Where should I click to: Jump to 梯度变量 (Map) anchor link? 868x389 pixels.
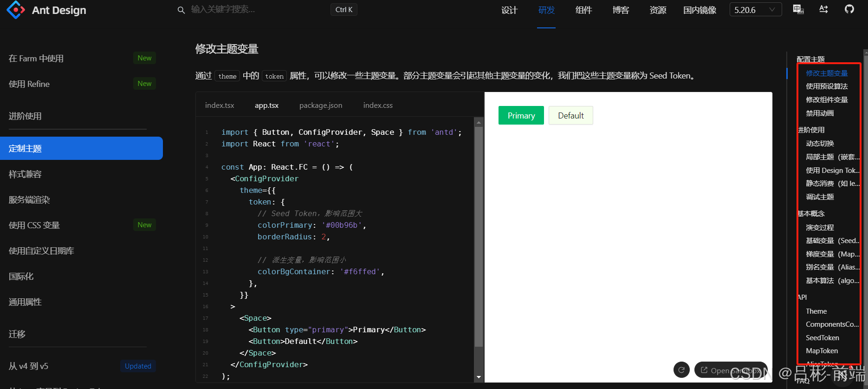point(833,254)
